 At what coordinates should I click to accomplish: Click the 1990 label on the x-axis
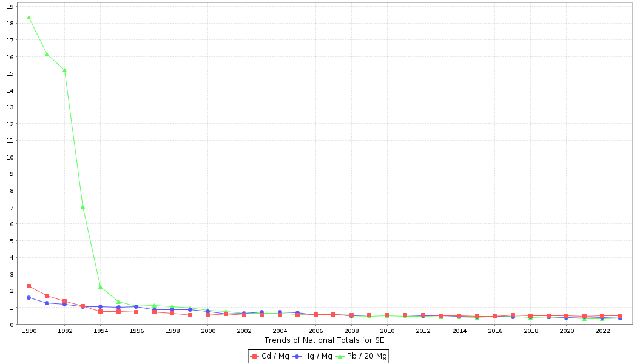coord(29,331)
